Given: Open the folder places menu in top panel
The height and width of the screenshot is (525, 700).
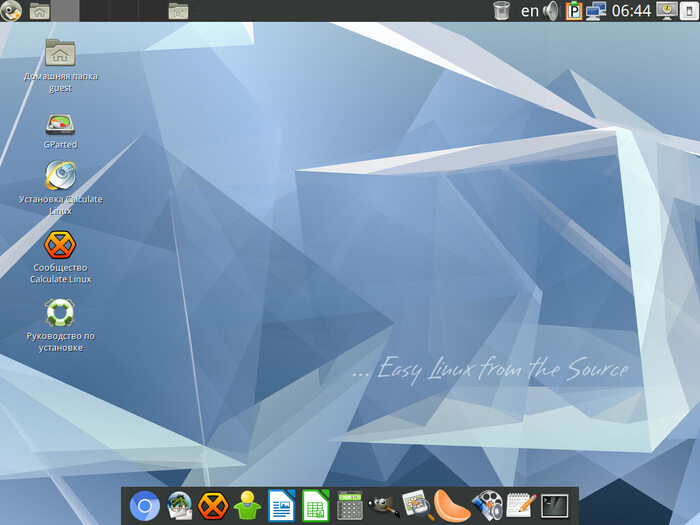Looking at the screenshot, I should point(178,11).
